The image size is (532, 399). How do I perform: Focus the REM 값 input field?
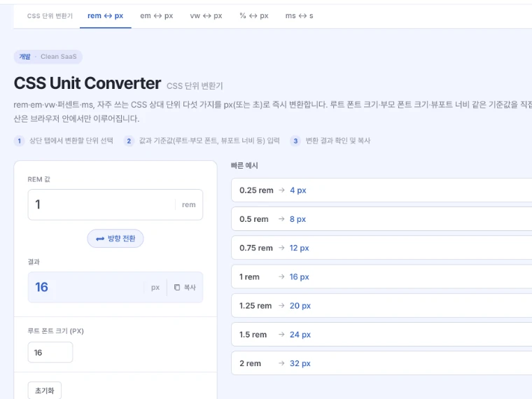[115, 204]
